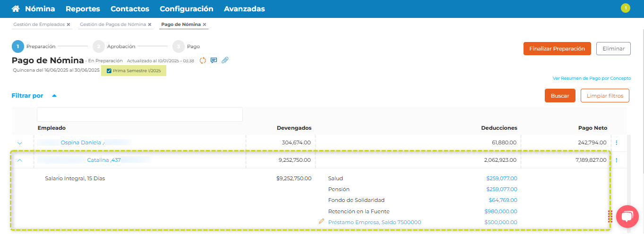The width and height of the screenshot is (644, 234).
Task: Expand the Ospina Daniela employee row
Action: click(x=20, y=142)
